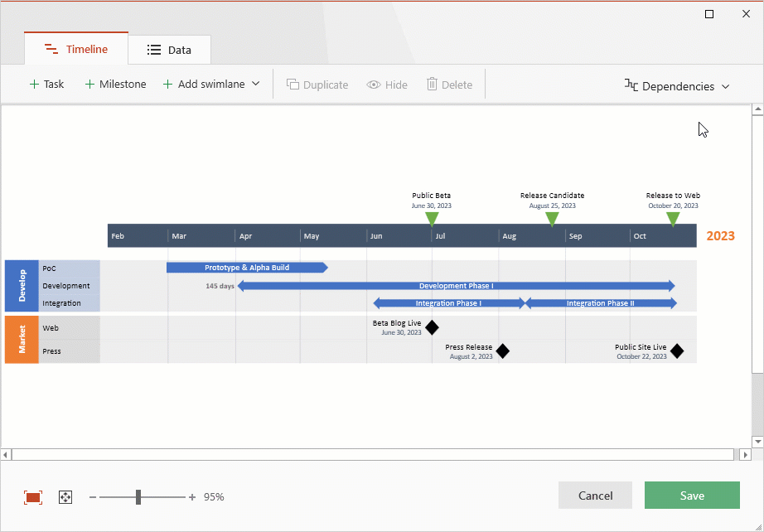
Task: Select the Development Phase I task bar
Action: pos(458,285)
